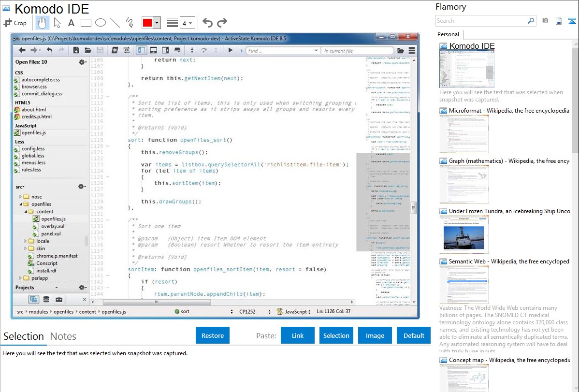Viewport: 579px width, 392px height.
Task: Click the 'sort' symbol in the status bar
Action: point(182,311)
